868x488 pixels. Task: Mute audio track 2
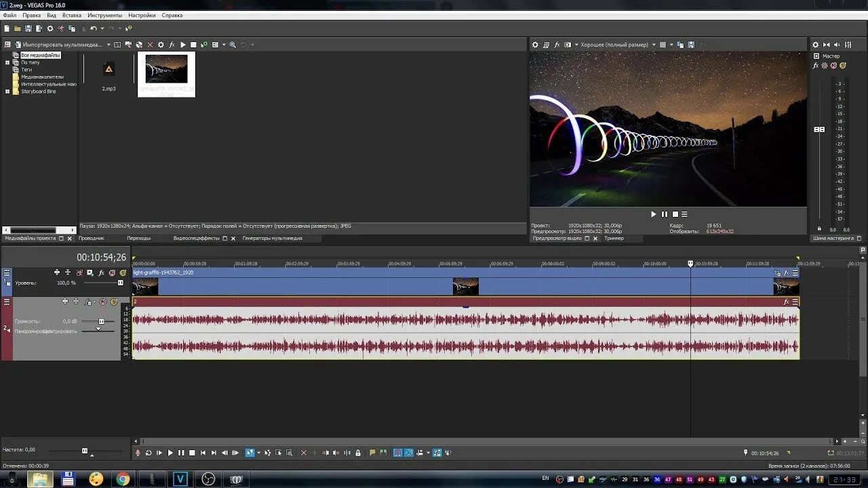click(103, 302)
